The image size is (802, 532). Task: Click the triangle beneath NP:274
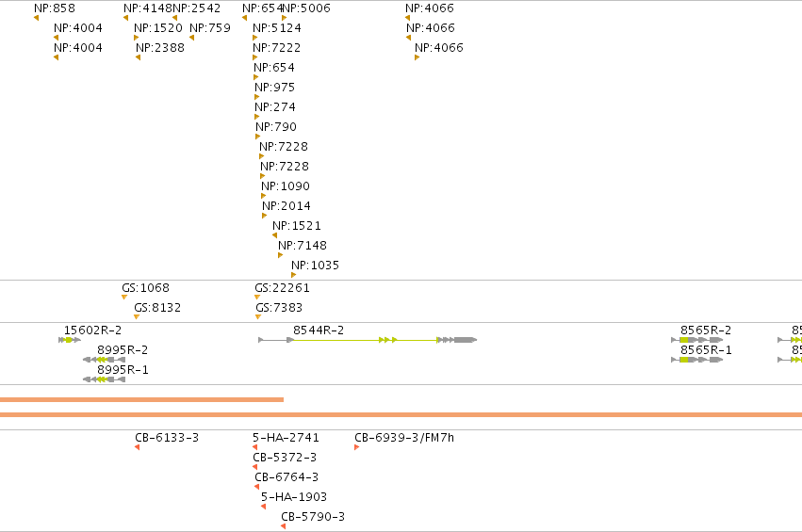[256, 117]
